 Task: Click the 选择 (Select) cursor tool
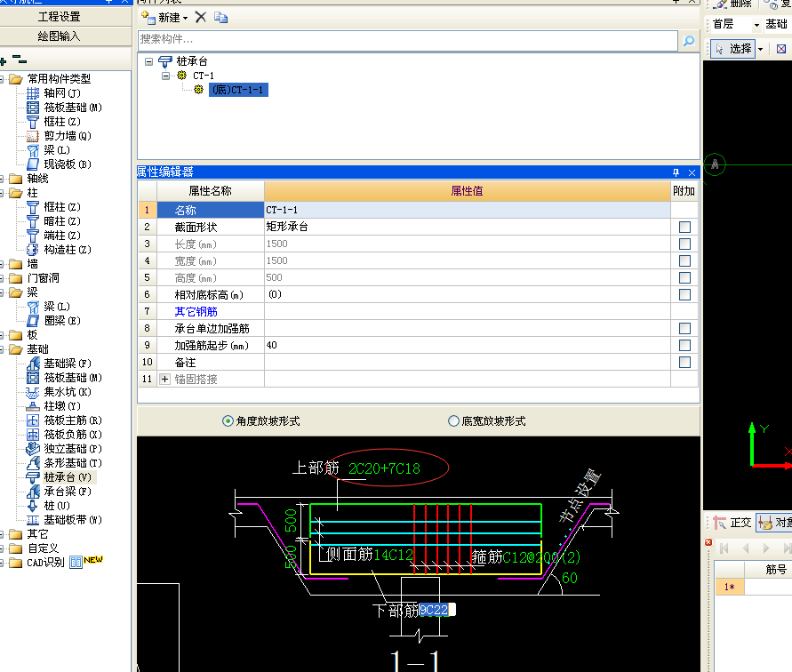click(x=733, y=49)
